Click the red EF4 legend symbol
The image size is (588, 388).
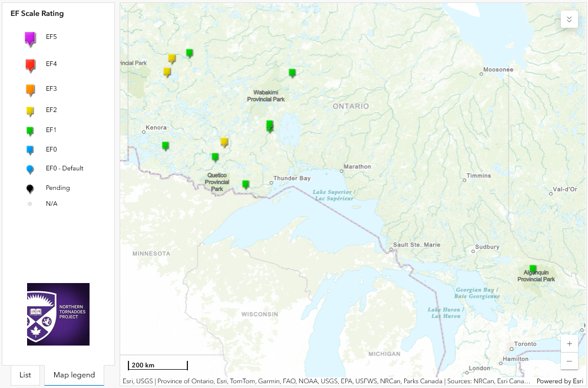pos(31,65)
